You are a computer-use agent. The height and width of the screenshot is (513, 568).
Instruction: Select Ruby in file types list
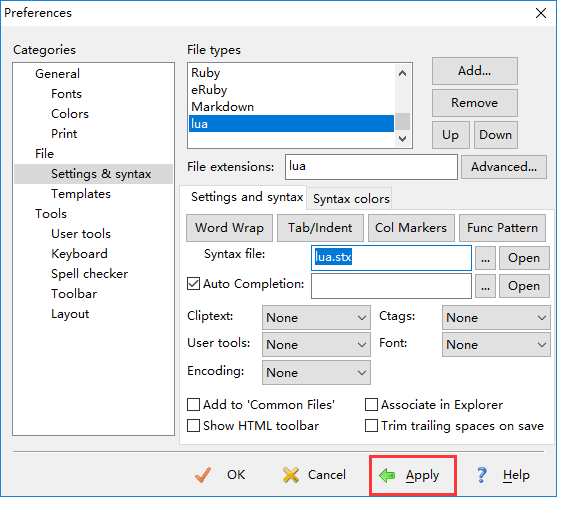[x=291, y=73]
